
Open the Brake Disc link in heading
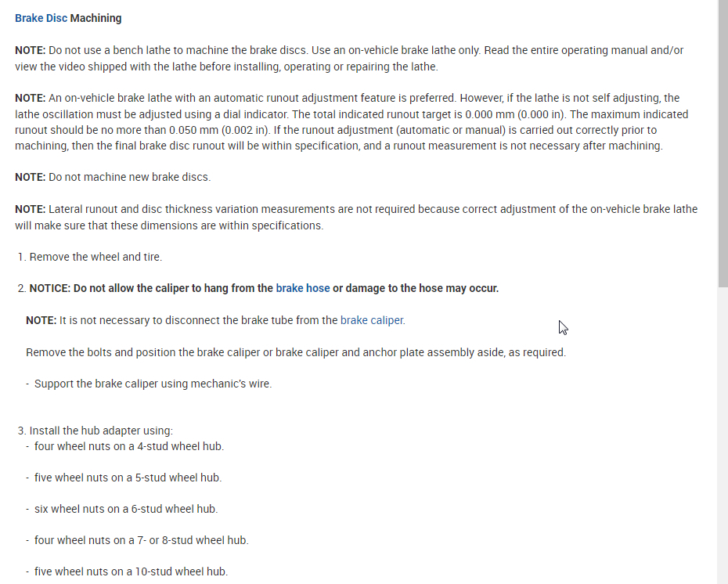[41, 18]
